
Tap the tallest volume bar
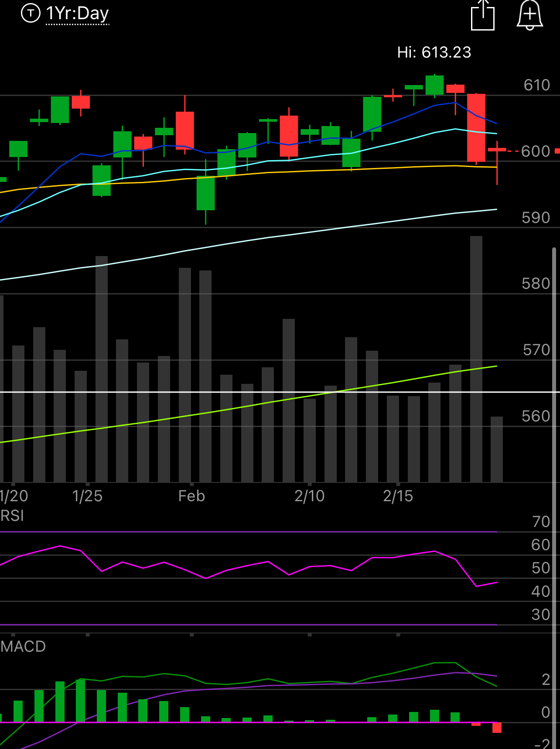476,359
